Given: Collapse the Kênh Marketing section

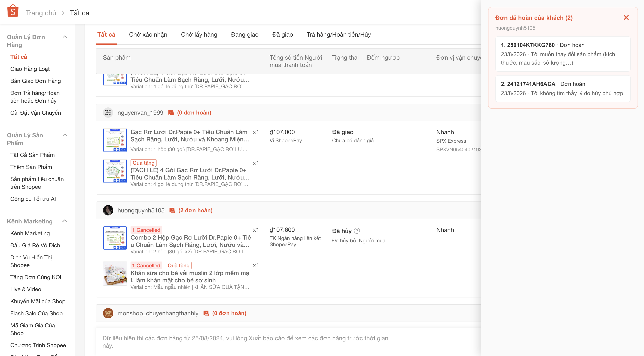Looking at the screenshot, I should (65, 221).
